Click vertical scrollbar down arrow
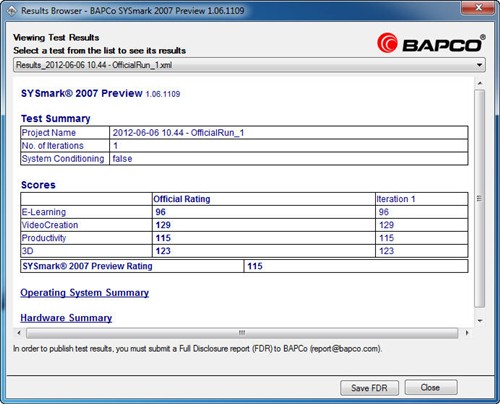Screen dimensions: 500x404 (x=480, y=321)
